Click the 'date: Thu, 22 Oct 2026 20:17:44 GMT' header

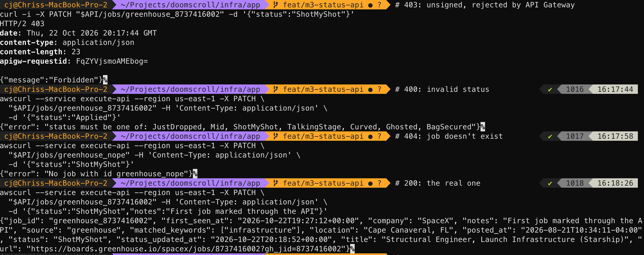click(78, 33)
